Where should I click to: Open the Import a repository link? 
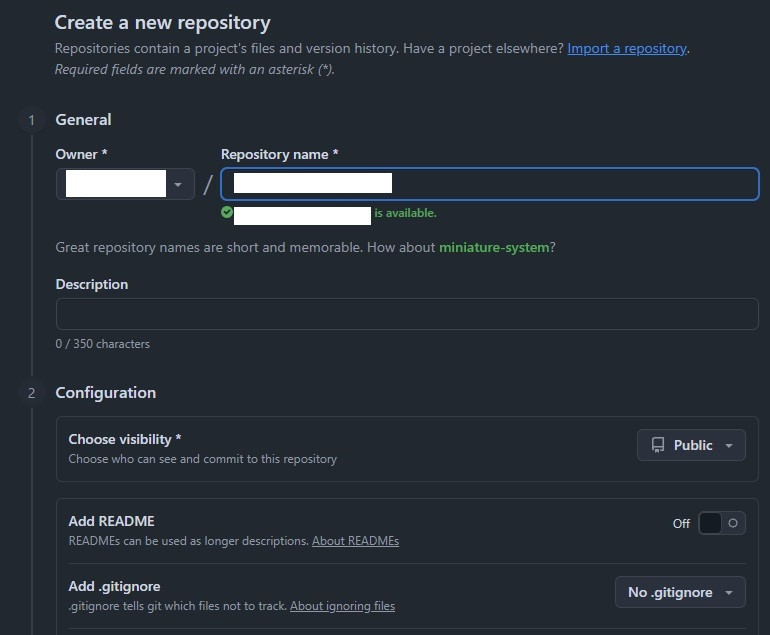[627, 48]
